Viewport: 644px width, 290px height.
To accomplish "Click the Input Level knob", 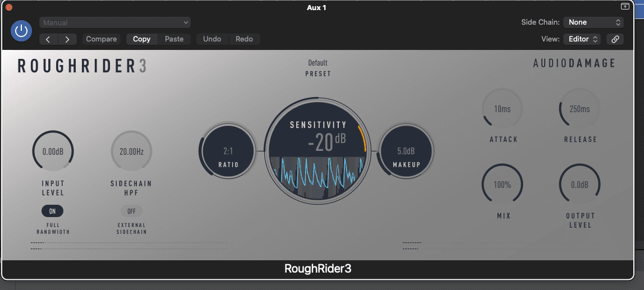I will pos(53,151).
